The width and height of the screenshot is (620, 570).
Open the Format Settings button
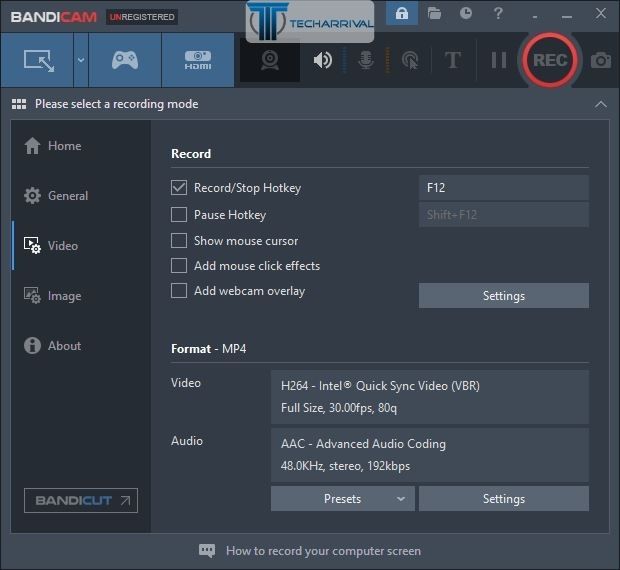(504, 499)
